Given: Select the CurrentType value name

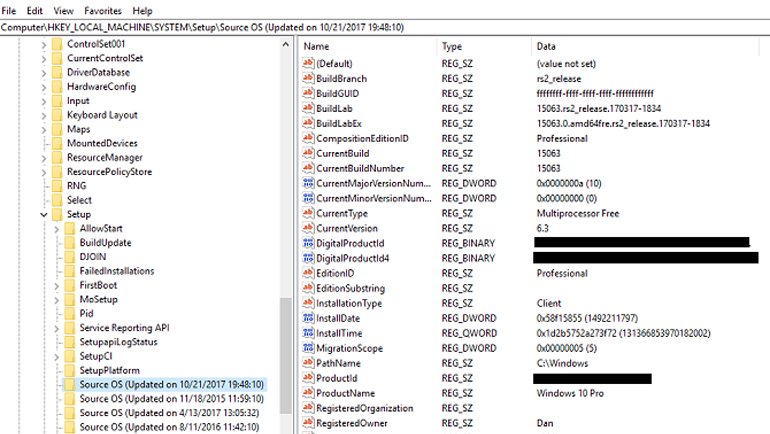Looking at the screenshot, I should click(x=342, y=214).
